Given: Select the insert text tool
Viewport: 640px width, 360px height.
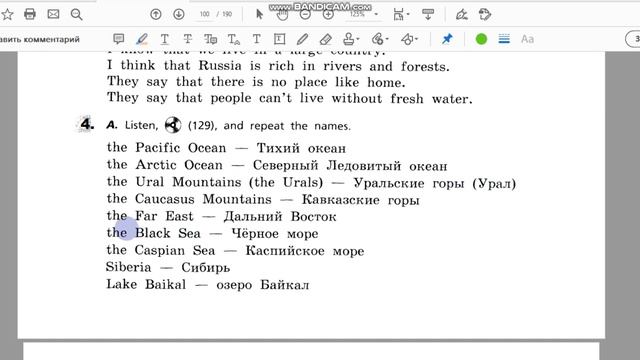Looking at the screenshot, I should click(x=234, y=39).
